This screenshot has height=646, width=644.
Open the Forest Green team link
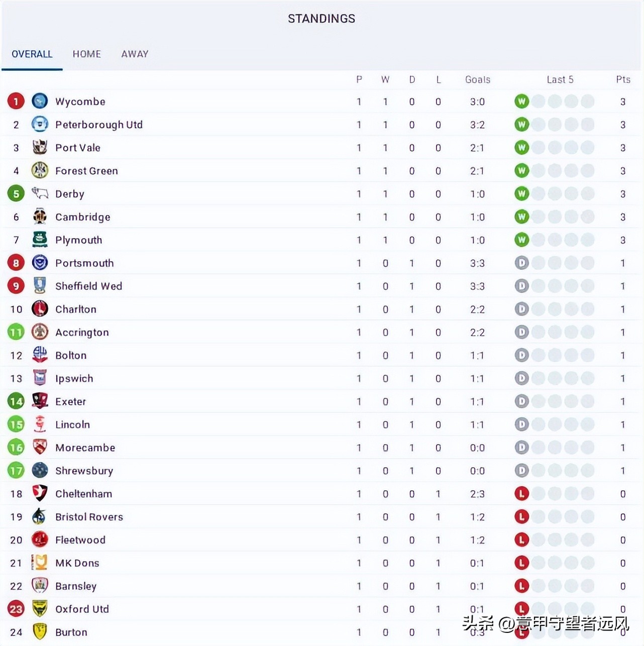coord(86,171)
